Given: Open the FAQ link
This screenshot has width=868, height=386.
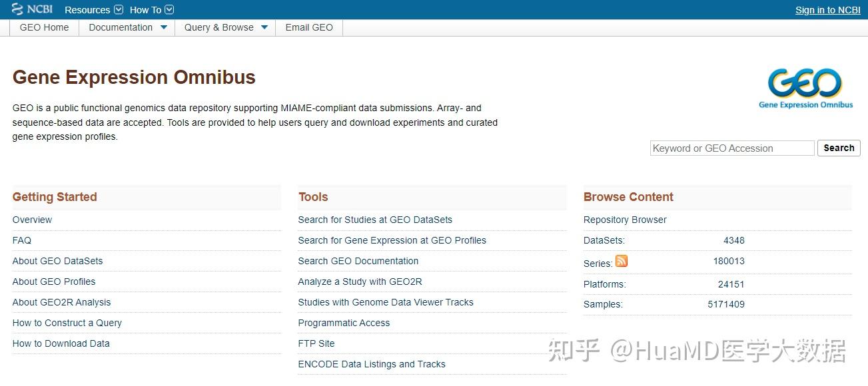Looking at the screenshot, I should 22,240.
